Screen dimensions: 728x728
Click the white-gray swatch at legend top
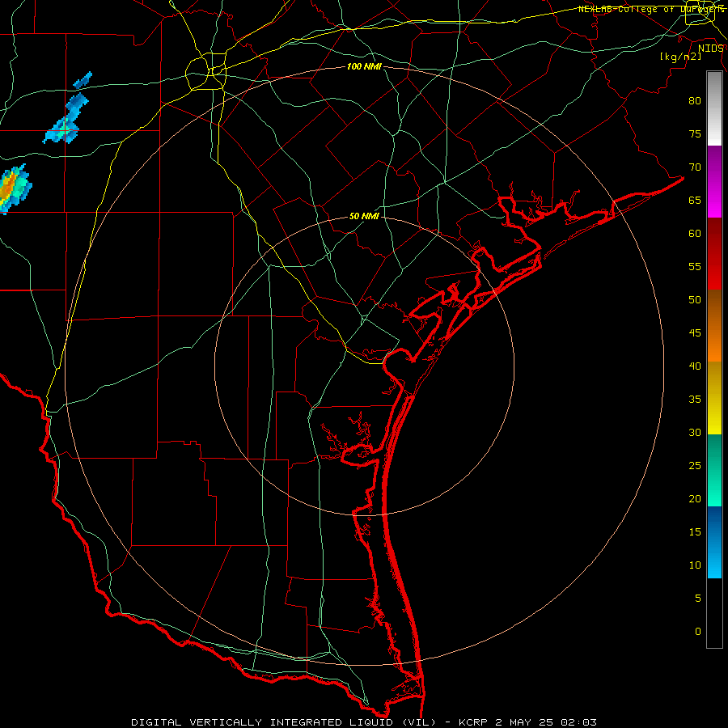[x=714, y=108]
